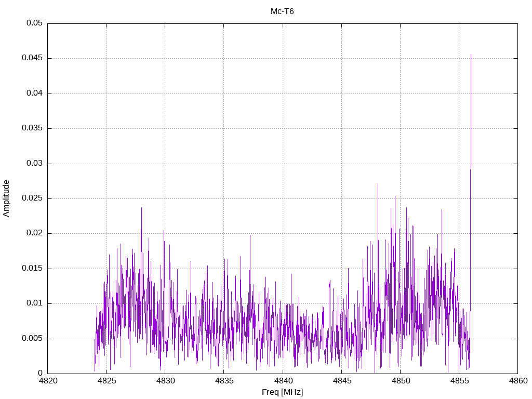Click the 4825 x-axis tick label

(x=107, y=381)
